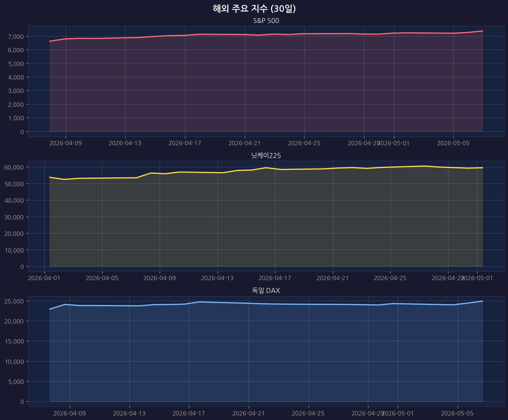508x420 pixels.
Task: Click the 독일 DAX chart title
Action: click(266, 291)
